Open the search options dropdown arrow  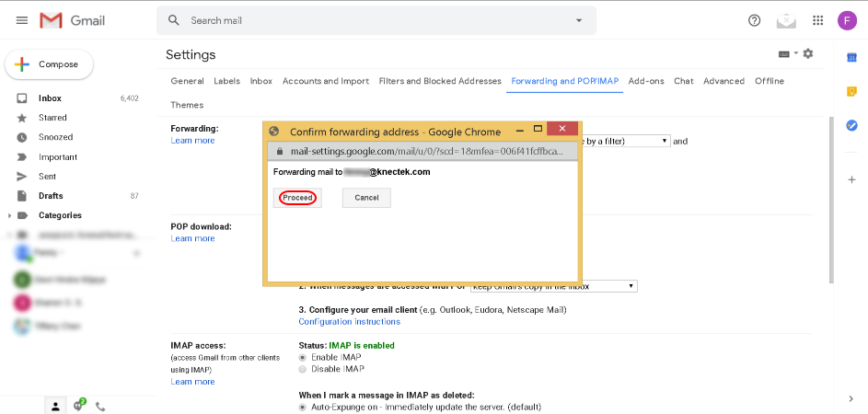click(579, 20)
